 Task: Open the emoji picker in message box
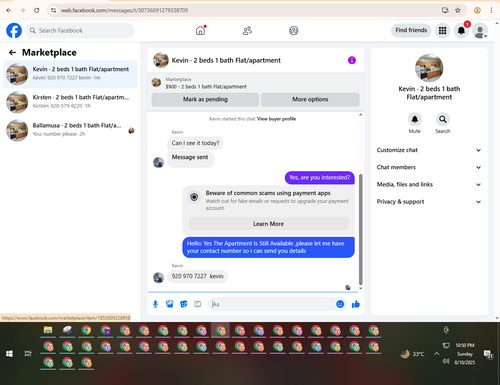click(x=340, y=304)
